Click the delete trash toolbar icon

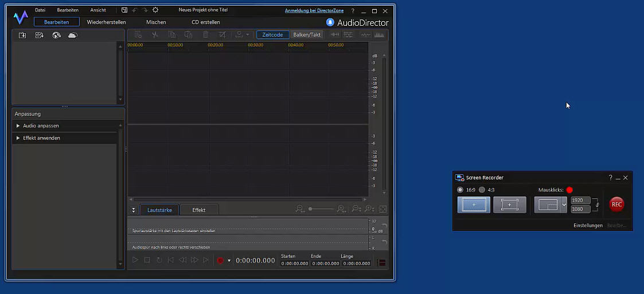click(206, 35)
